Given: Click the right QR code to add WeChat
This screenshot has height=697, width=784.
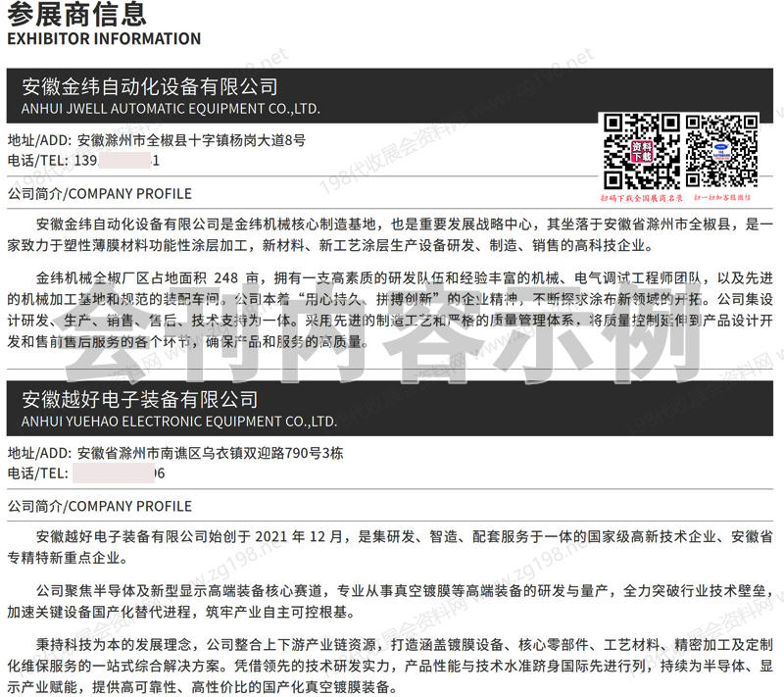Looking at the screenshot, I should pos(721,151).
